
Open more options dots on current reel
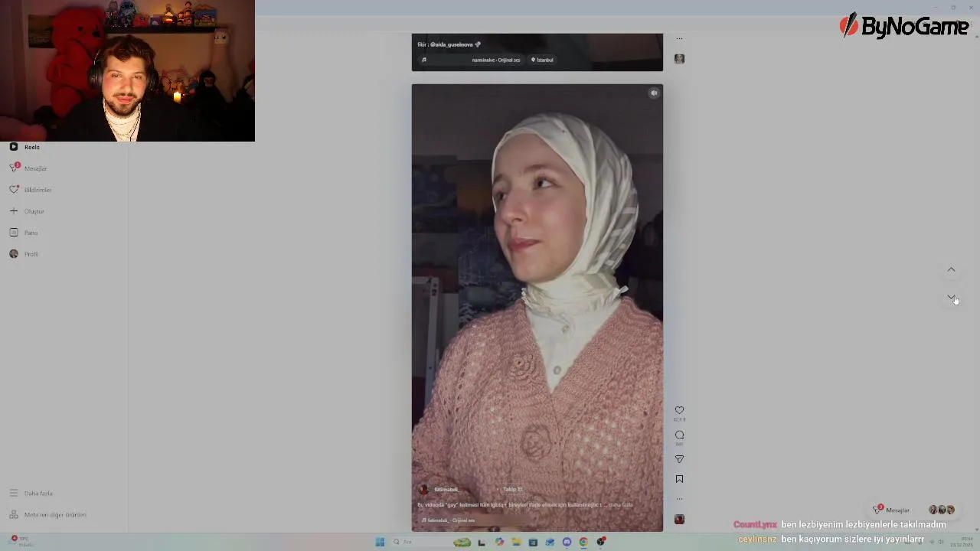click(679, 499)
